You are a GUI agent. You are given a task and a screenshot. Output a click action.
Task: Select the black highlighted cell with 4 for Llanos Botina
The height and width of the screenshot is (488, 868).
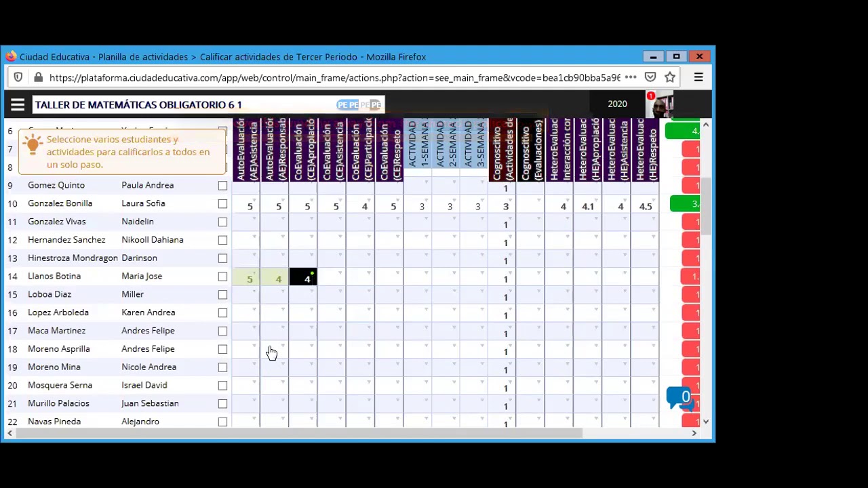[x=303, y=277]
